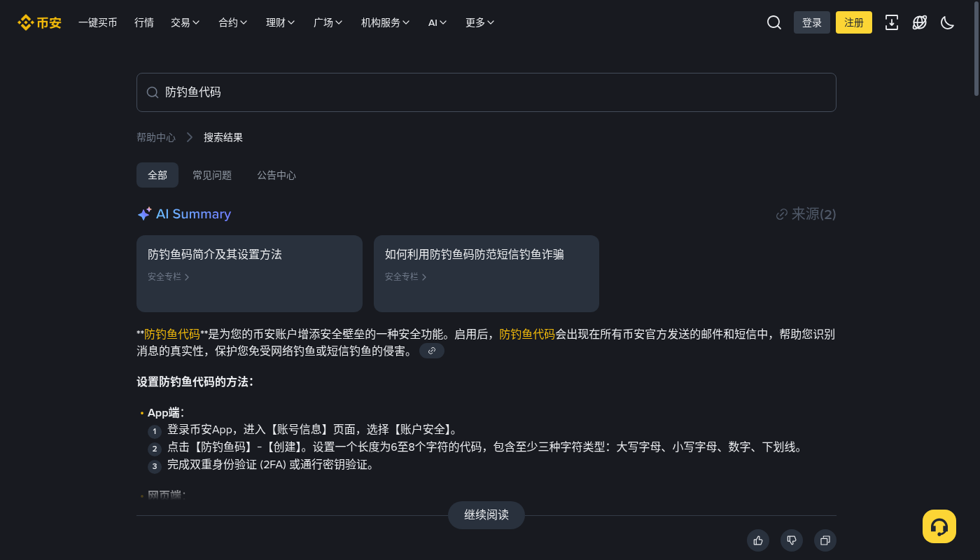Click the 搜索结果 breadcrumb text

[x=223, y=137]
